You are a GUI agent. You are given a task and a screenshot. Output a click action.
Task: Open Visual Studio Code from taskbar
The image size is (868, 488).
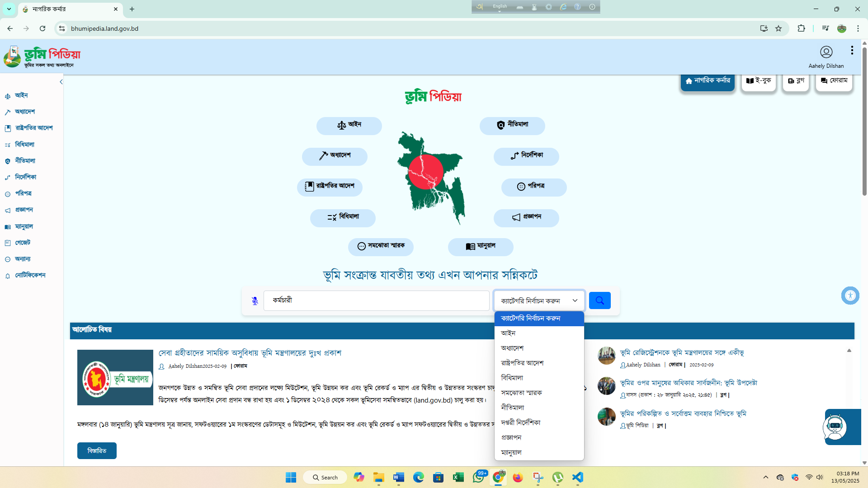coord(577,478)
